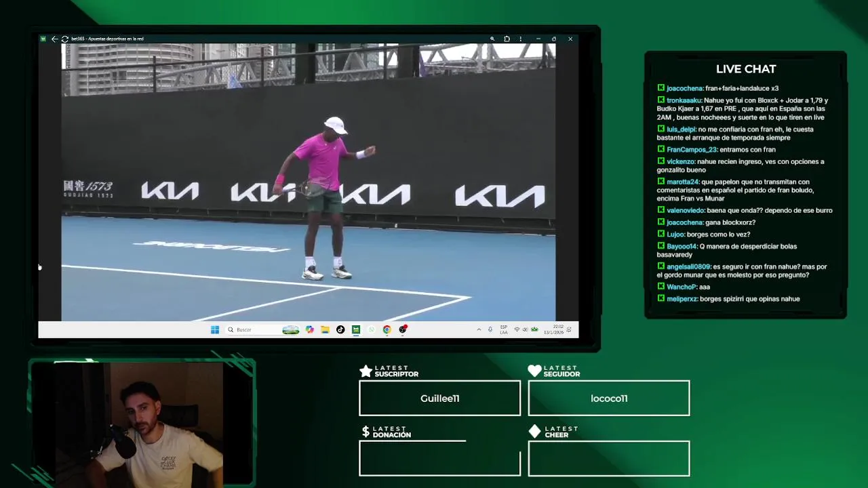Click username Lujoo in live chat
The image size is (868, 488).
coord(675,235)
